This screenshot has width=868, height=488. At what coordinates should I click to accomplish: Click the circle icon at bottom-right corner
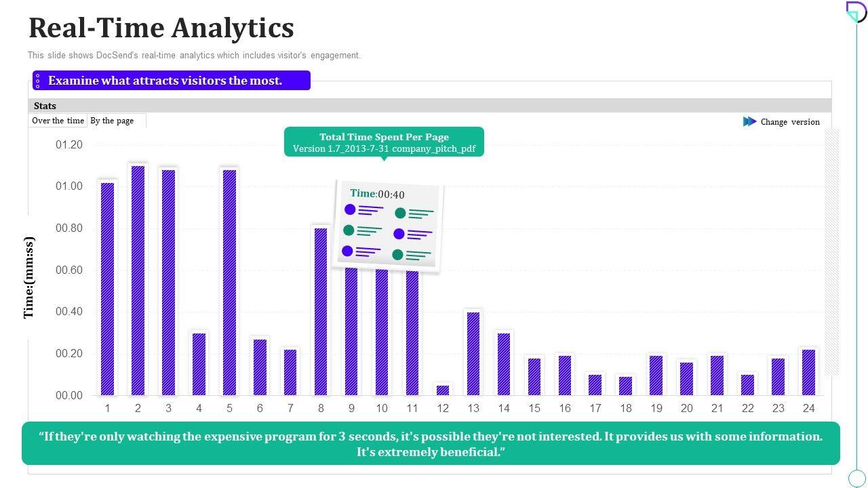coord(857,478)
